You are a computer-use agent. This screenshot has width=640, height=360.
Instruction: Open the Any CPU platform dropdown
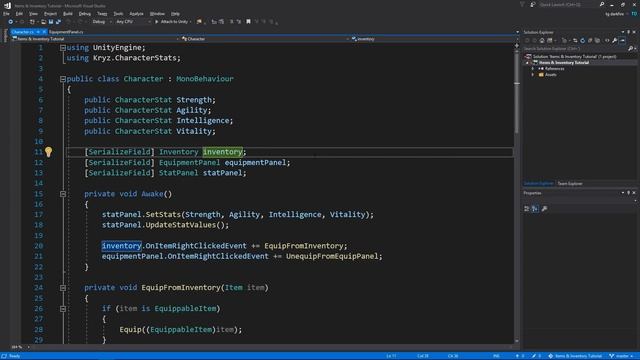point(133,22)
